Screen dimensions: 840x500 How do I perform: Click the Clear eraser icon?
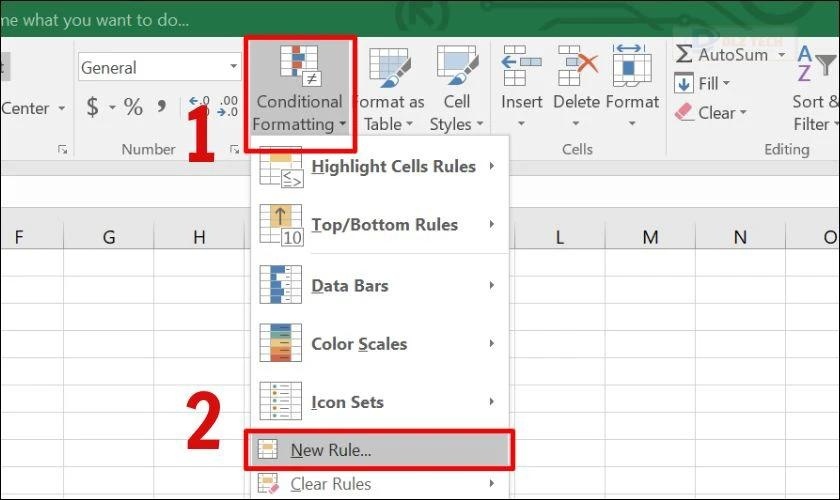point(684,113)
